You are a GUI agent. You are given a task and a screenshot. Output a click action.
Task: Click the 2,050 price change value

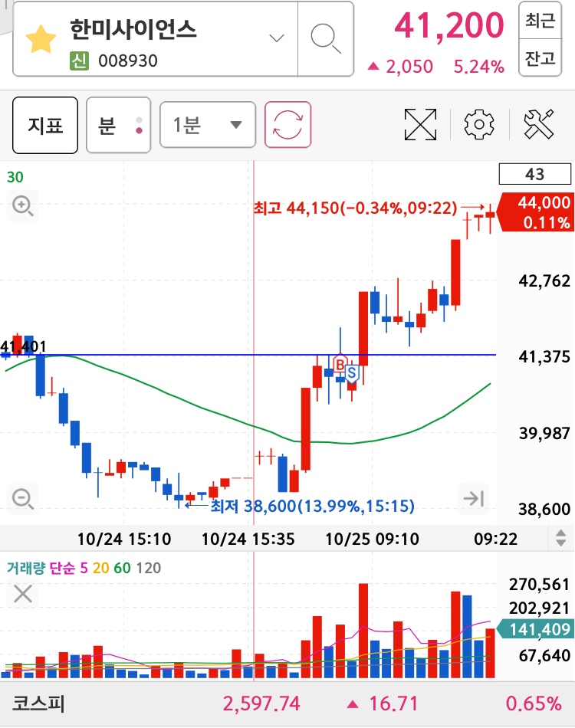(x=409, y=67)
